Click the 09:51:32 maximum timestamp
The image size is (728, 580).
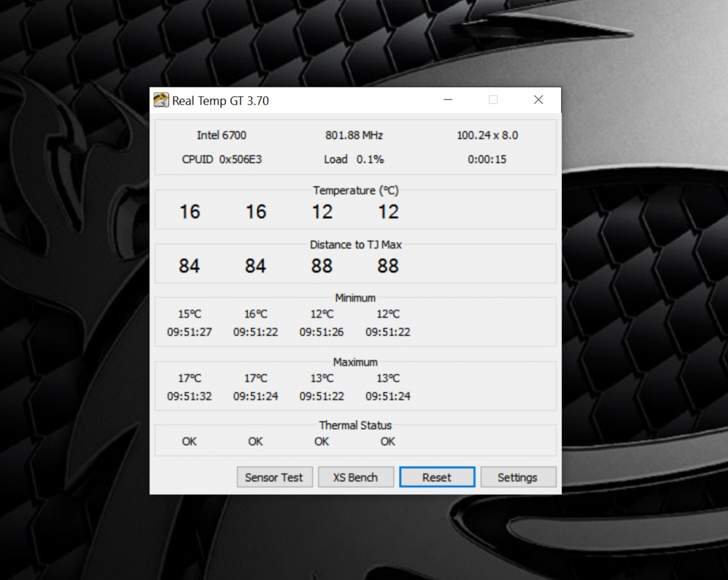189,397
